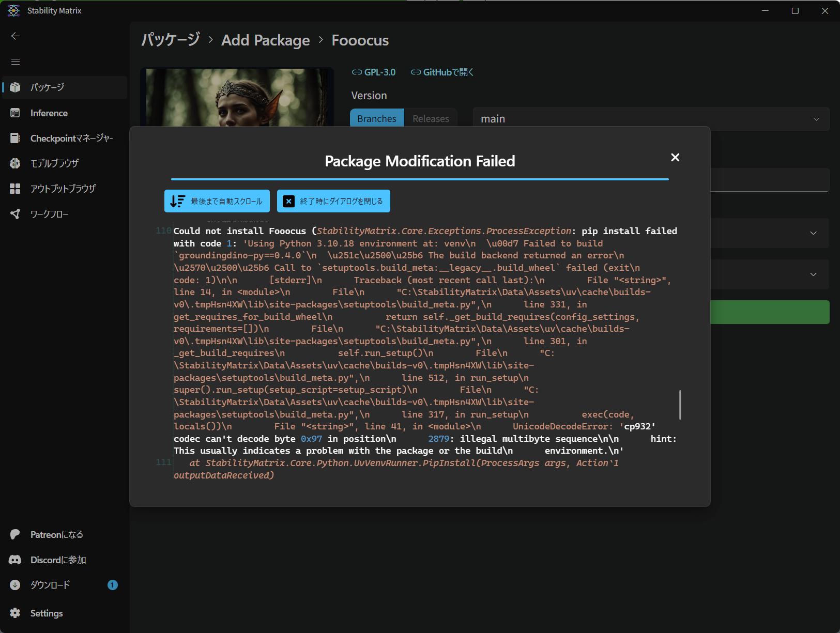The height and width of the screenshot is (633, 840).
Task: Click the back arrow icon
Action: [x=16, y=36]
